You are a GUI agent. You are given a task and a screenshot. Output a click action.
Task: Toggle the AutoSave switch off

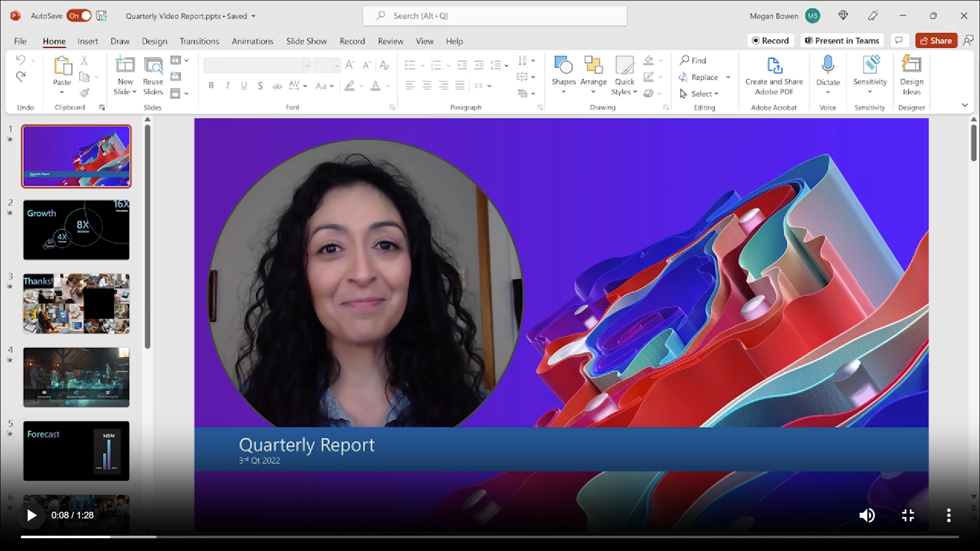click(79, 16)
